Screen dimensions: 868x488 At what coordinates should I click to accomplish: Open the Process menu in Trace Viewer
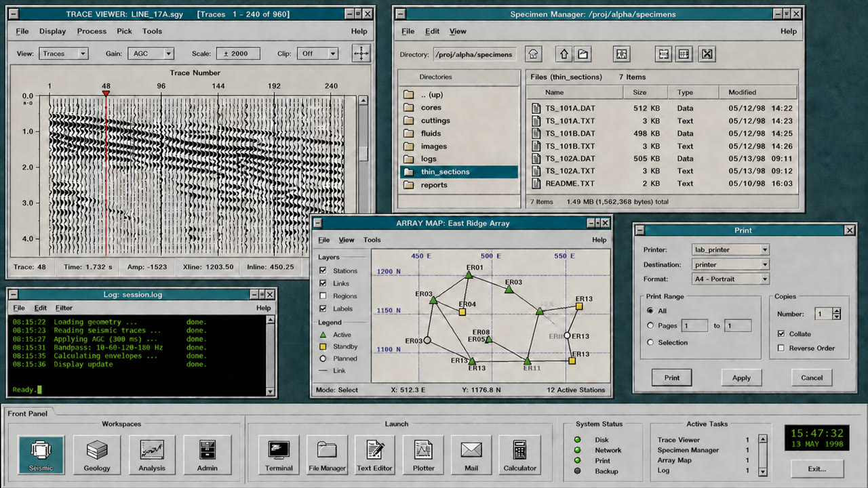92,31
